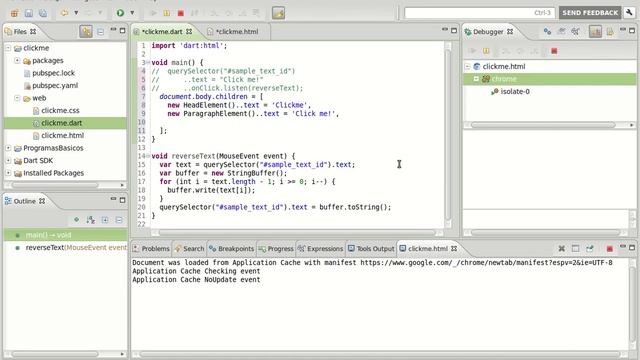This screenshot has width=640, height=360.
Task: Clear console output with X icon
Action: (x=562, y=249)
